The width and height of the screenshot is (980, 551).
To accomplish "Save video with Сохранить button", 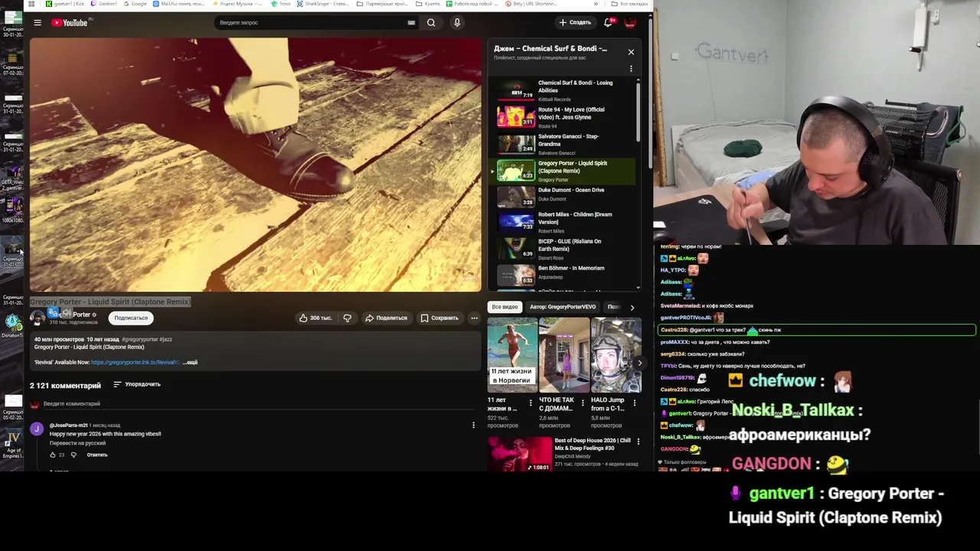I will tap(439, 318).
